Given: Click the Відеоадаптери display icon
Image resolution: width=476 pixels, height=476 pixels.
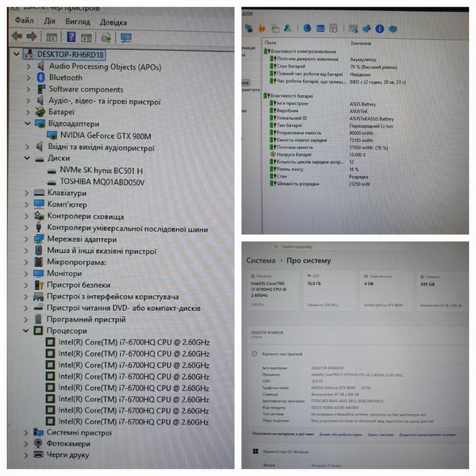Looking at the screenshot, I should point(40,124).
